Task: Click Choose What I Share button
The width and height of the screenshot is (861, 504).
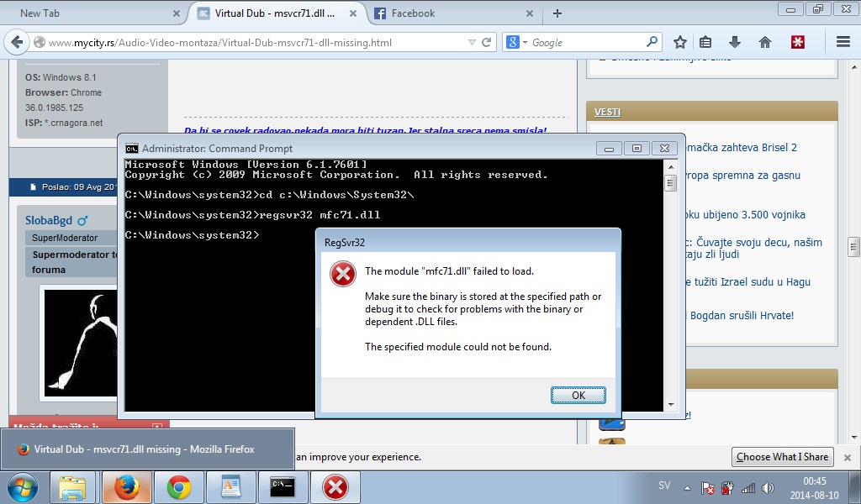Action: tap(783, 457)
